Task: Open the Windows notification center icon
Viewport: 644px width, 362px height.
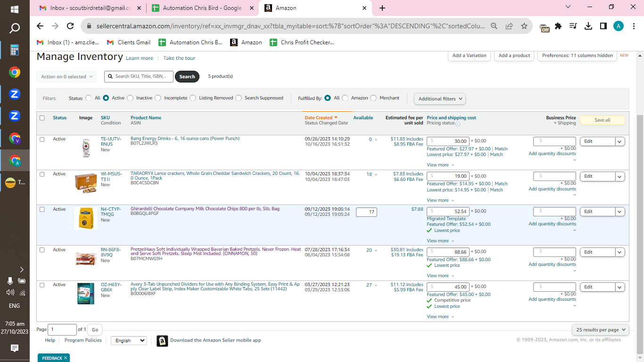Action: pyautogui.click(x=15, y=348)
